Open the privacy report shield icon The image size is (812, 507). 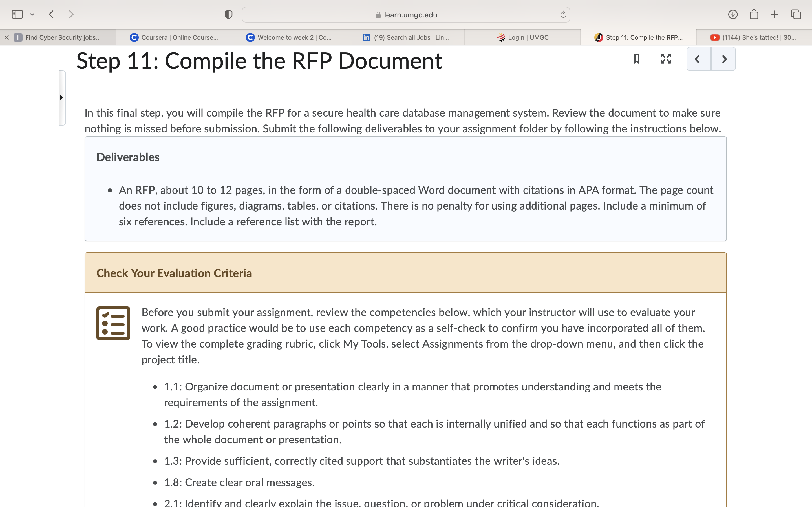tap(228, 14)
